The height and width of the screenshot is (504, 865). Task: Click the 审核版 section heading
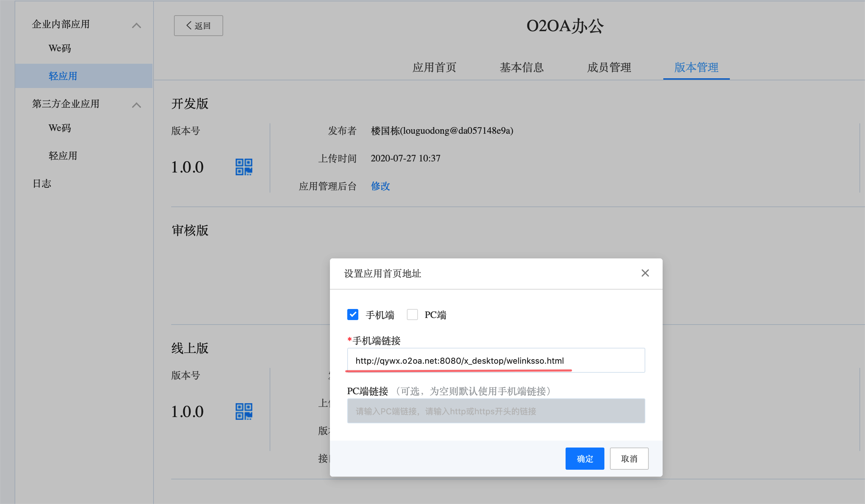point(190,230)
